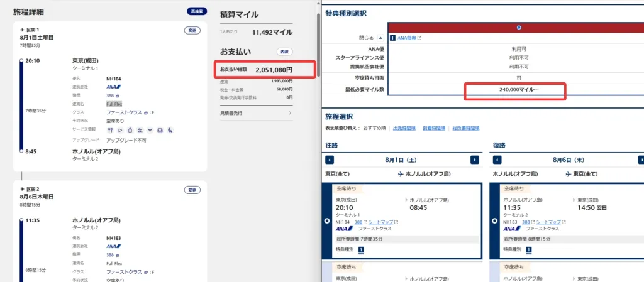This screenshot has height=282, width=644.
Task: Click the lounge sofa service icon
Action: tap(160, 131)
